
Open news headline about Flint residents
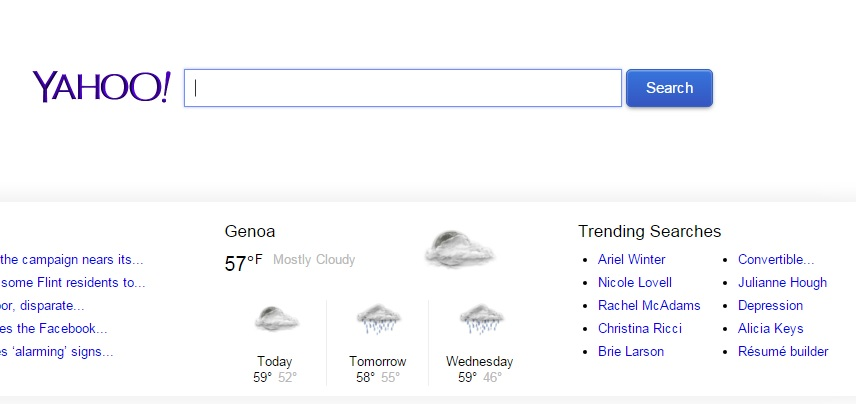click(x=72, y=282)
